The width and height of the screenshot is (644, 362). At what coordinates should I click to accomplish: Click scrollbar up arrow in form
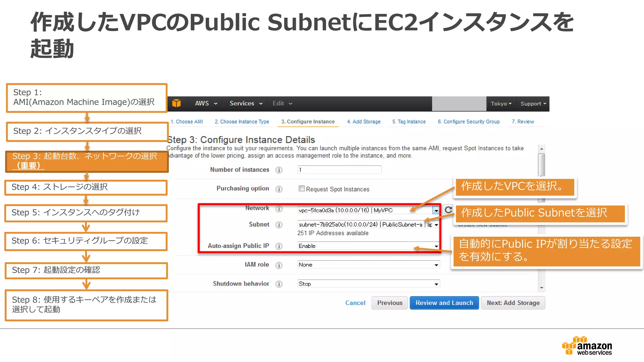541,149
